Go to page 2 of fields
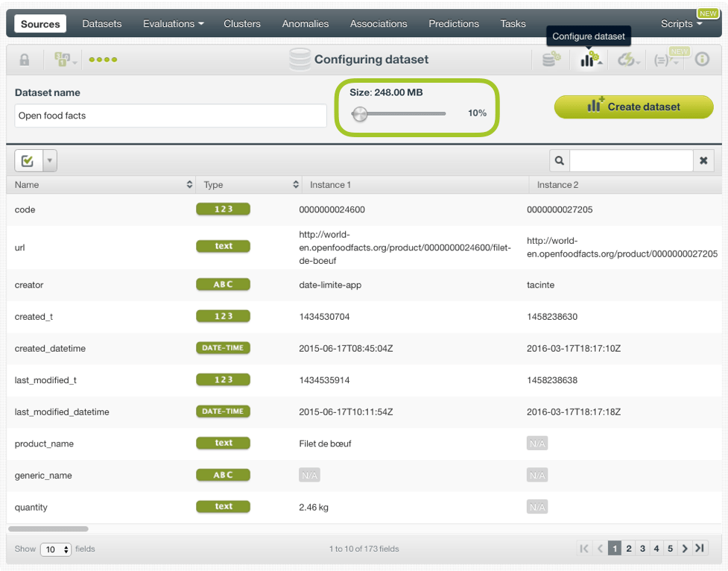728x571 pixels. 629,549
